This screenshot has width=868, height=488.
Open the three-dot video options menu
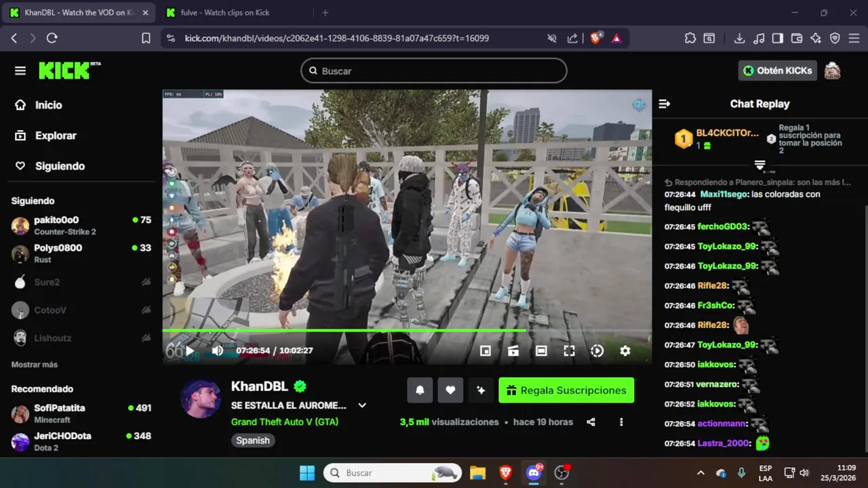tap(621, 422)
